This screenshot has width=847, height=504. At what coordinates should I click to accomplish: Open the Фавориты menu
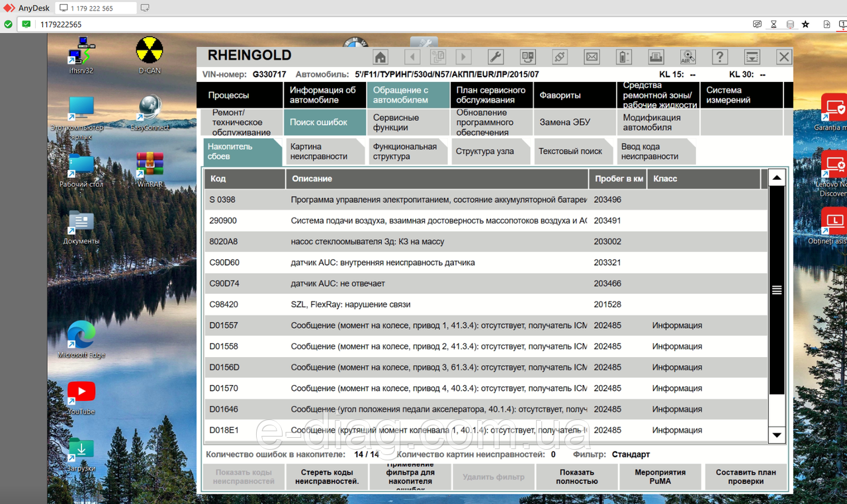tap(575, 95)
